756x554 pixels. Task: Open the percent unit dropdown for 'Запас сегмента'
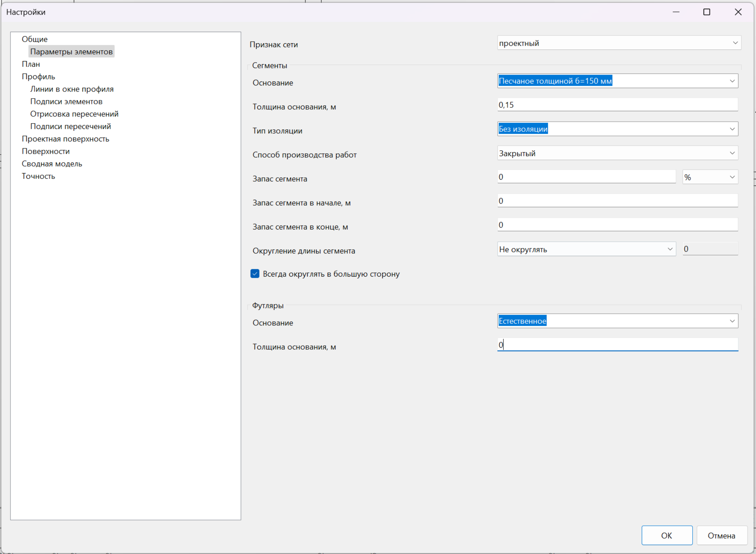(710, 177)
